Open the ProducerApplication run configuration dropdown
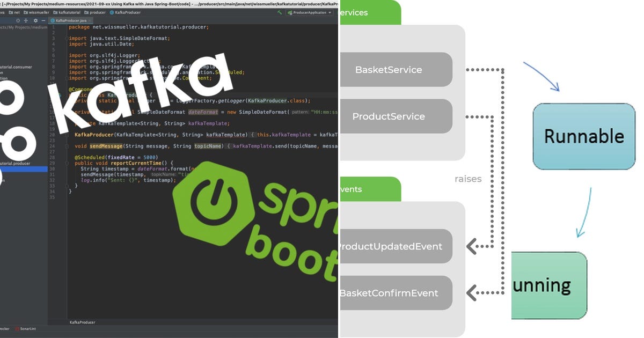644x338 pixels. (330, 12)
